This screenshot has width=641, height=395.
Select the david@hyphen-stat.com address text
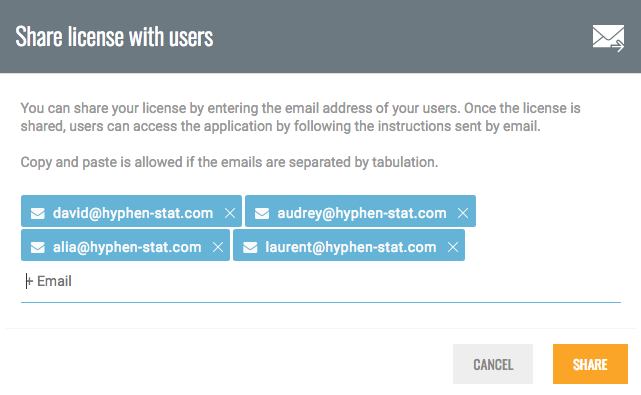pos(133,213)
